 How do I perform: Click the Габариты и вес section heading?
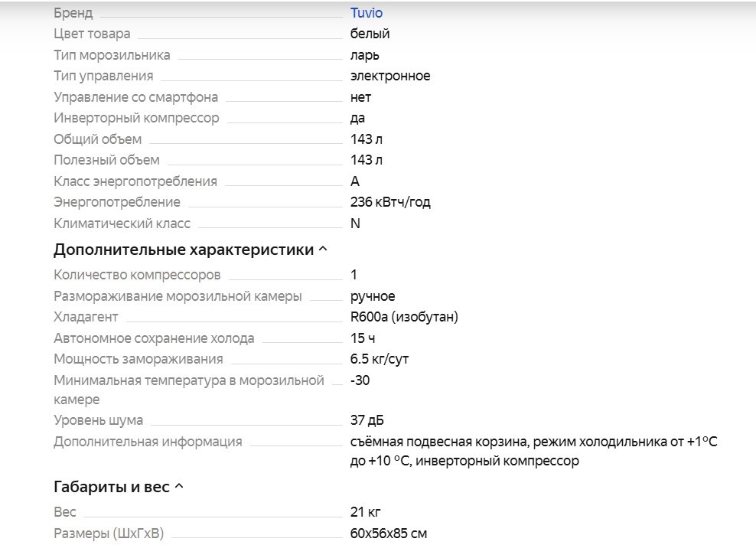[111, 487]
